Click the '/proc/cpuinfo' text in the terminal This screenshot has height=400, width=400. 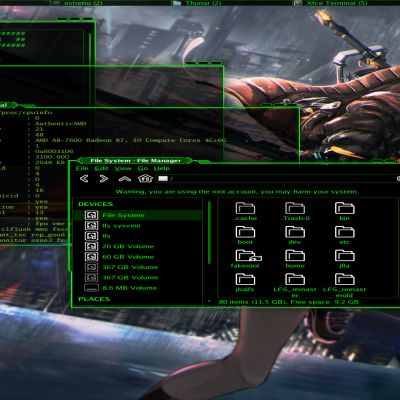tap(26, 113)
